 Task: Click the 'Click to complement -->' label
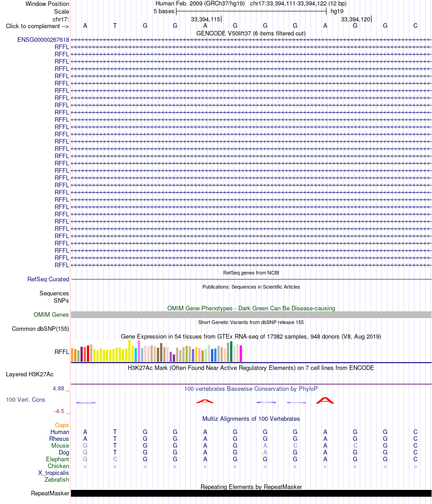37,26
